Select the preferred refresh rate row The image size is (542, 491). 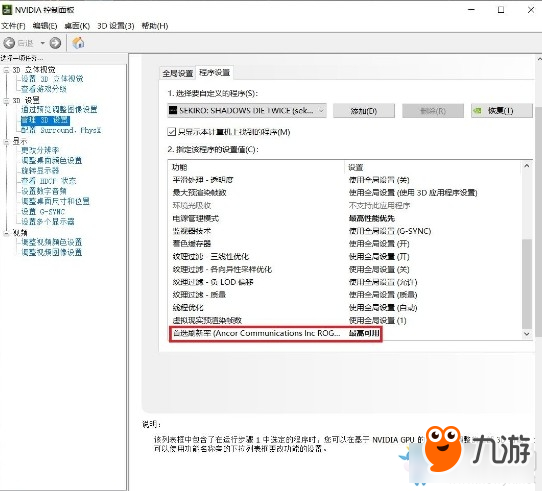[x=276, y=333]
